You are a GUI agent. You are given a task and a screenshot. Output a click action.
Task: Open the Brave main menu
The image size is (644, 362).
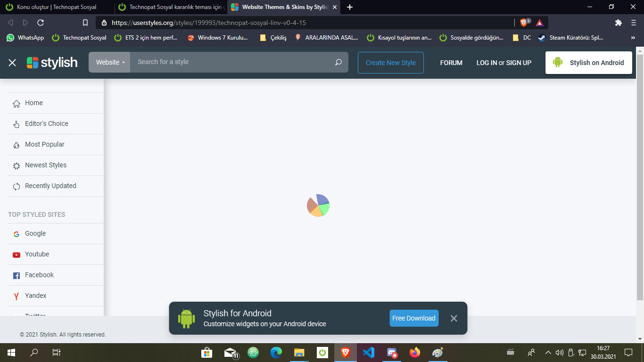(633, 23)
